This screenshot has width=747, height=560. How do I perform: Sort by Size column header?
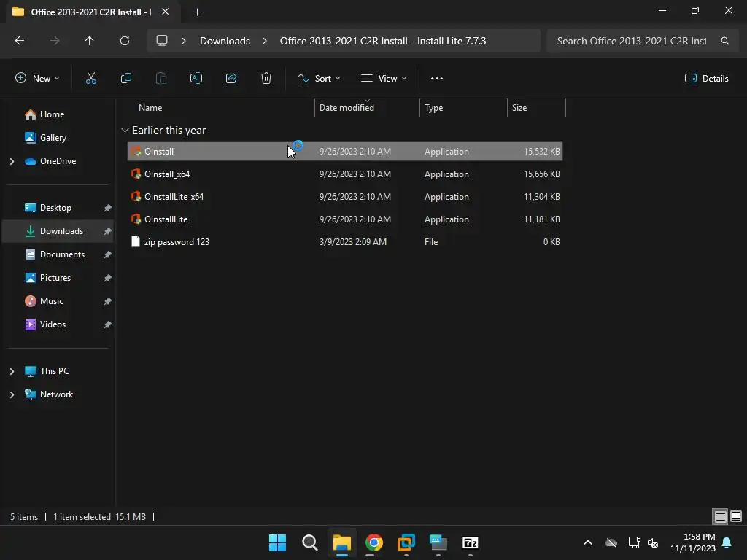519,108
